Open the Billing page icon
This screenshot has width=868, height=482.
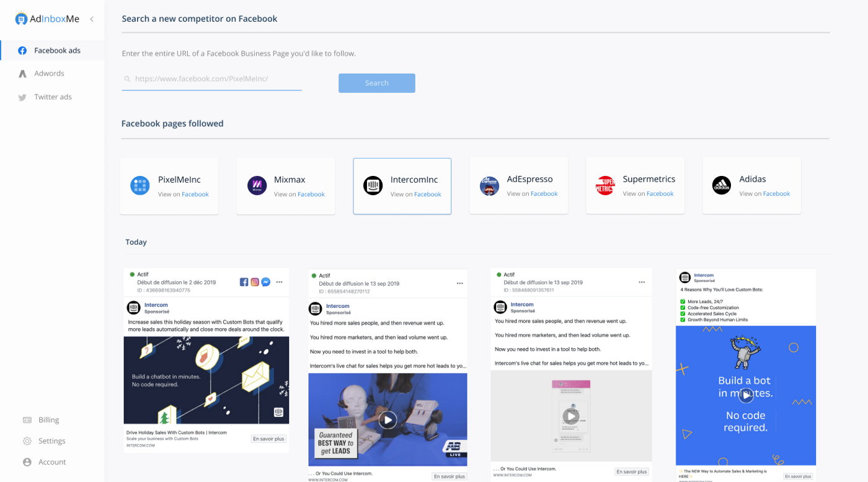pyautogui.click(x=27, y=420)
